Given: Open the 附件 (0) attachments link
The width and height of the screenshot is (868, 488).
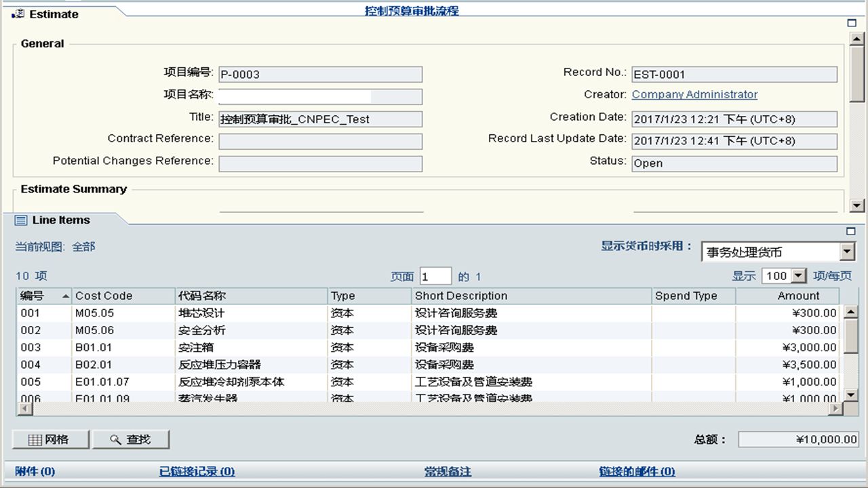Looking at the screenshot, I should click(35, 472).
